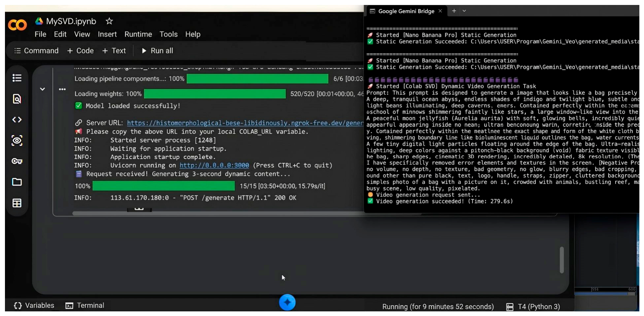Click the horizontal output scrollbar
Screen dimensions: 644x316
click(x=218, y=214)
